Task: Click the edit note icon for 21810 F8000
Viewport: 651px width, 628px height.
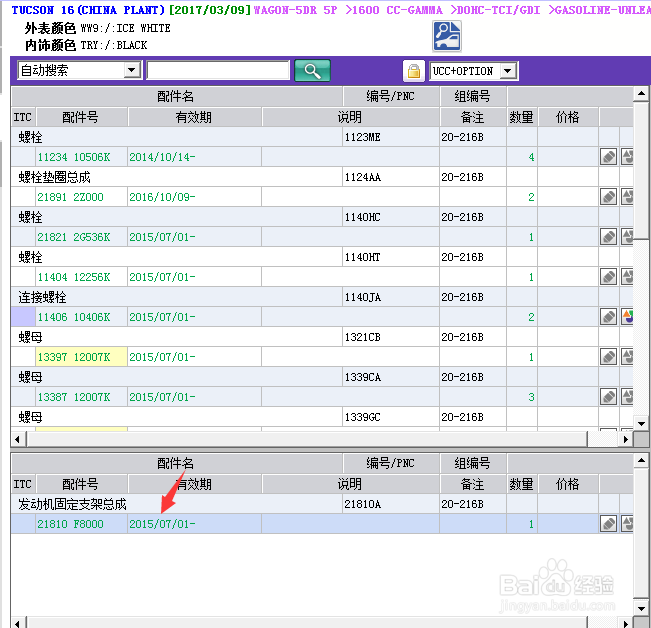Action: click(608, 524)
